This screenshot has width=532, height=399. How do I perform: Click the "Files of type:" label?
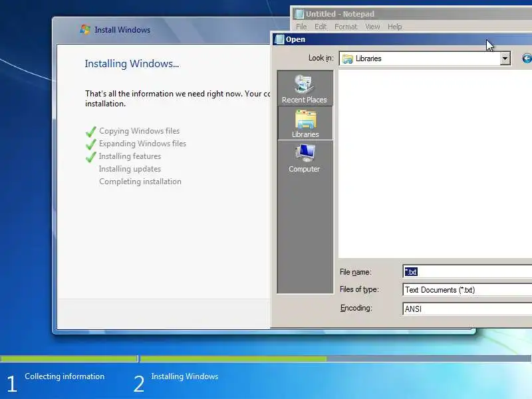click(x=359, y=289)
